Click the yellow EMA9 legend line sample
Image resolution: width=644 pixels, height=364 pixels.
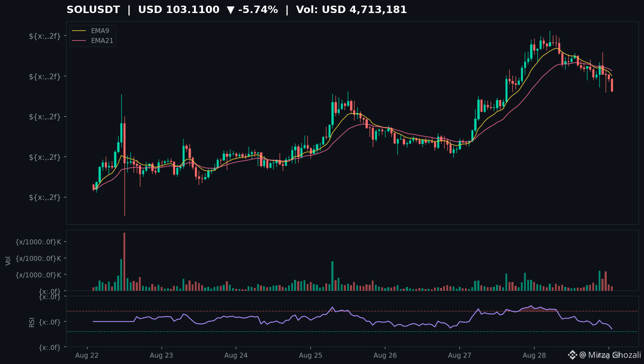[79, 31]
